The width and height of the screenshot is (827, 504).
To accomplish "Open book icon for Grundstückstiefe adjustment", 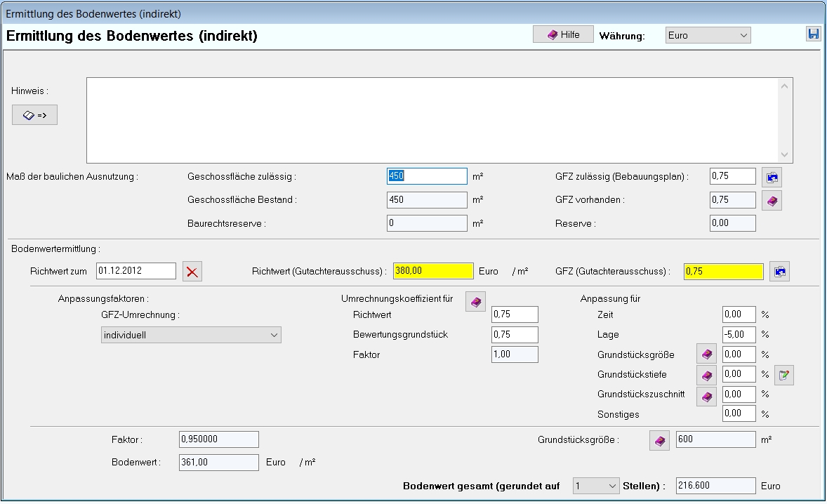I will 707,375.
